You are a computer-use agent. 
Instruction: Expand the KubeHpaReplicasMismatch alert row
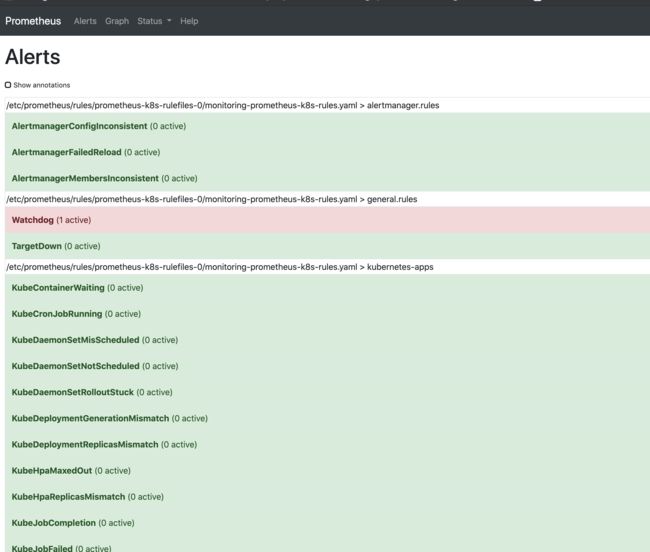[327, 496]
